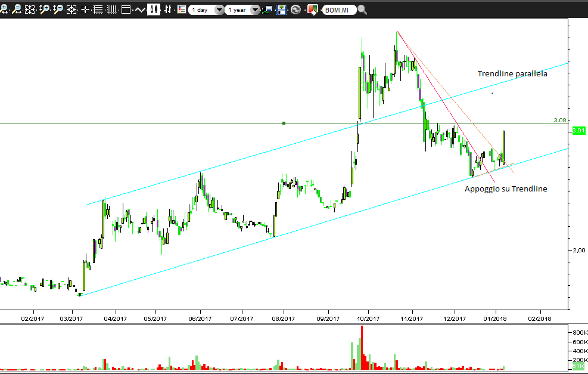
Task: Click the 'Appoggio su Trendline' annotation text
Action: click(506, 189)
